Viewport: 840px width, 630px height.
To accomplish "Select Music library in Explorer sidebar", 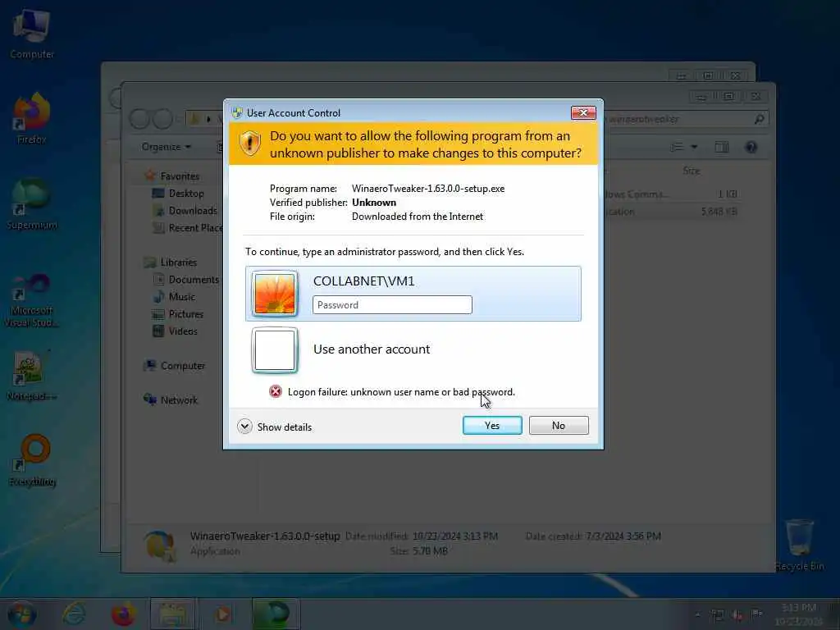I will (181, 297).
